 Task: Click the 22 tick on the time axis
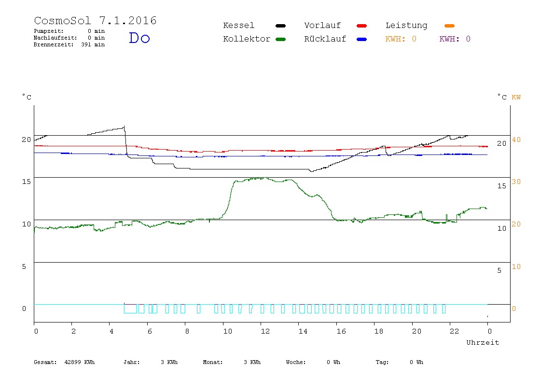click(x=454, y=331)
